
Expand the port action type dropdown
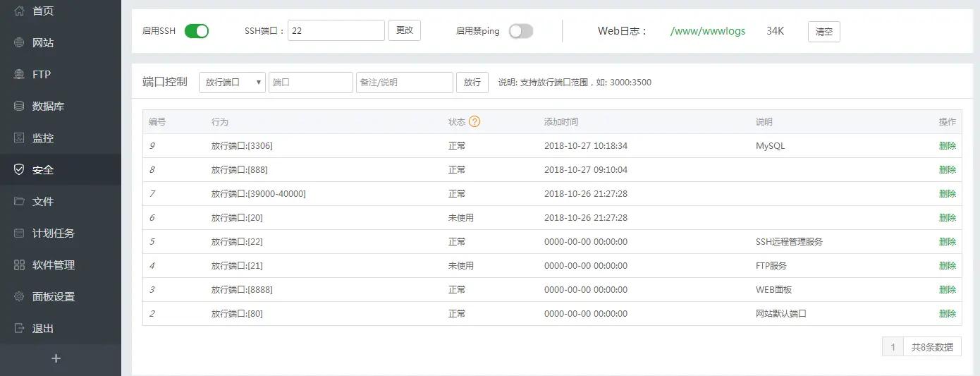click(x=232, y=83)
